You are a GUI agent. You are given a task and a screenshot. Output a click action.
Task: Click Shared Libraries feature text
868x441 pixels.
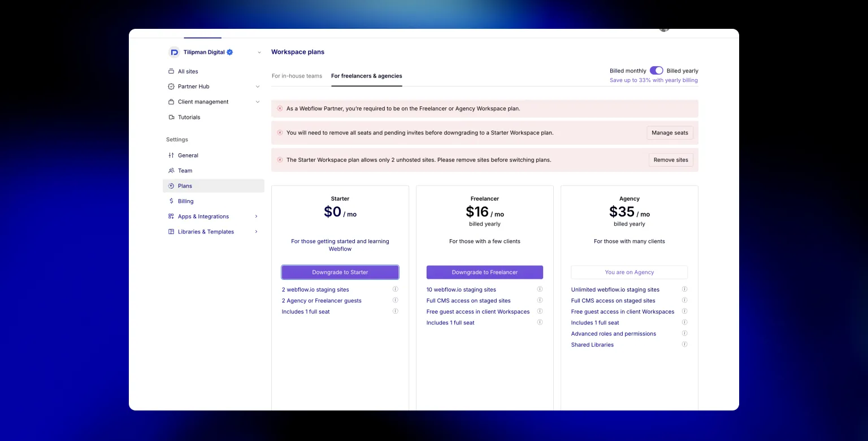[592, 344]
